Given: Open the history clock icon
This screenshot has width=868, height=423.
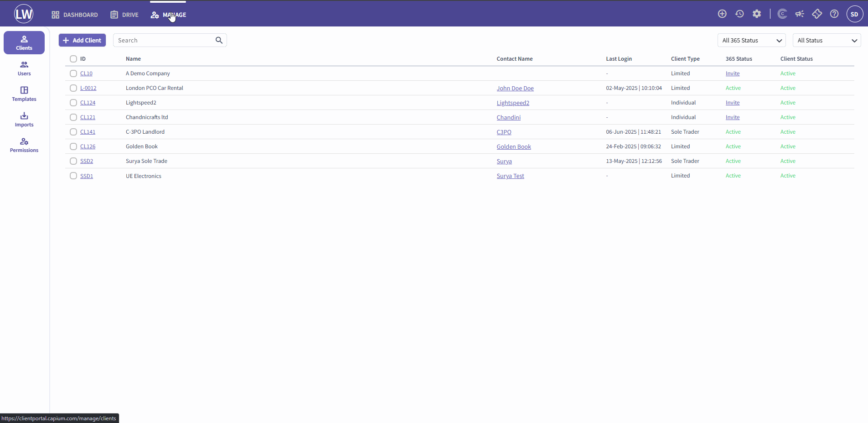Looking at the screenshot, I should pos(739,14).
